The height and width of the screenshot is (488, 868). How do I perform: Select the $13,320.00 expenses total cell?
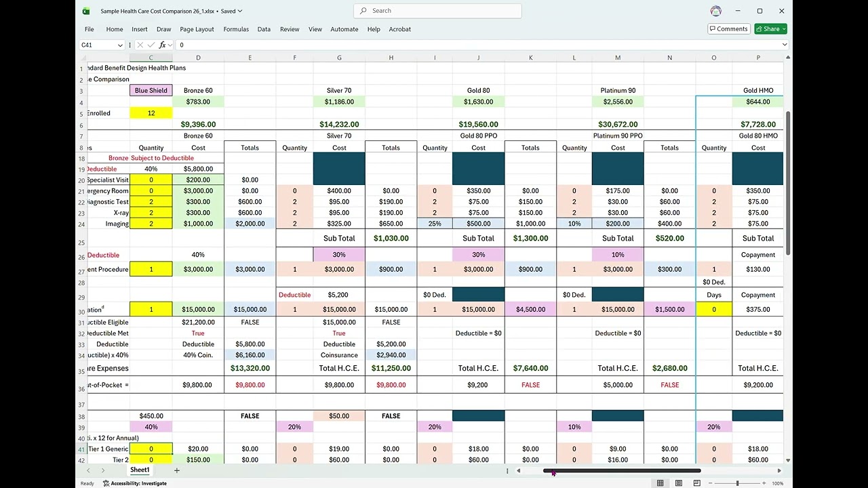250,369
